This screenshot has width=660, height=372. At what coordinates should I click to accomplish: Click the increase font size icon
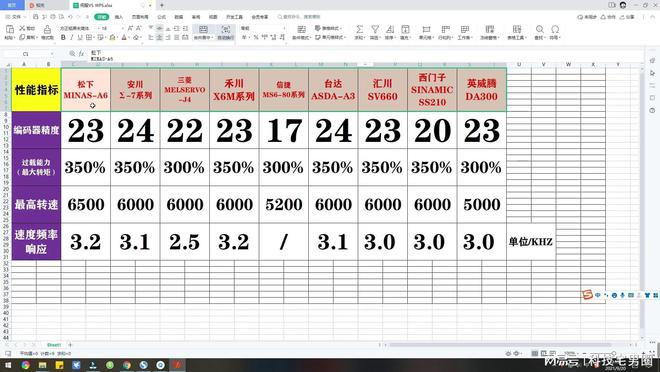coord(130,28)
